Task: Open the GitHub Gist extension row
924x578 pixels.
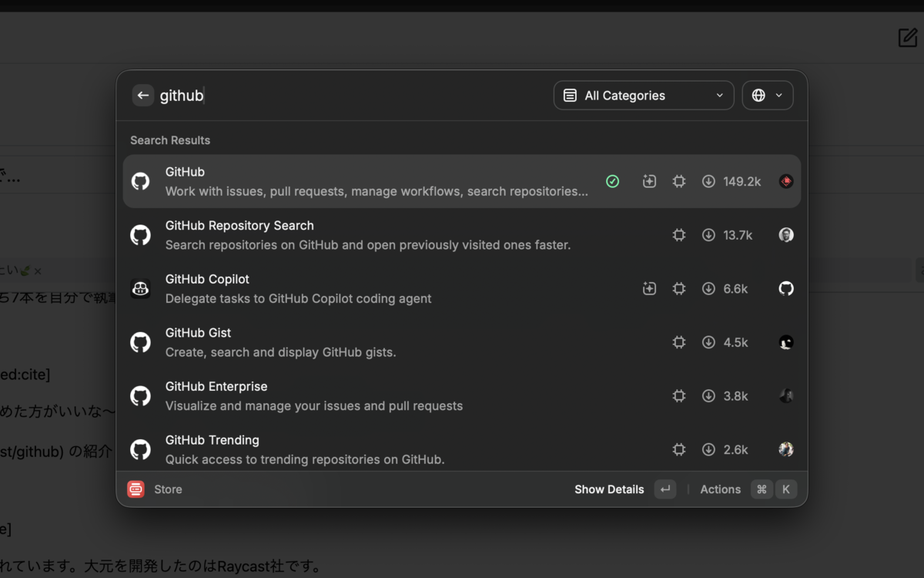Action: 462,342
